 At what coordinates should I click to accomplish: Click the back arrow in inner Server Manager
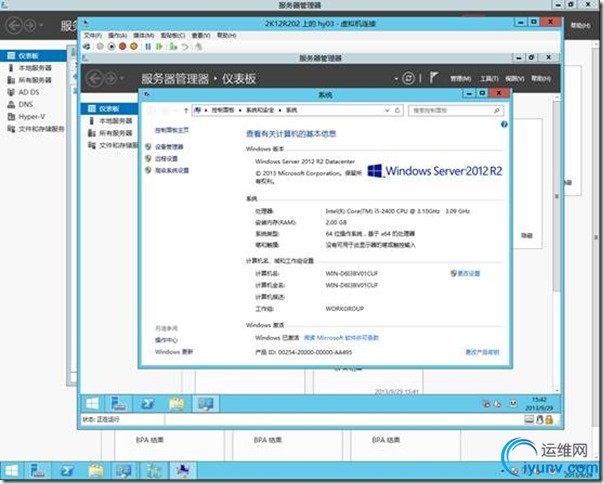[x=95, y=79]
